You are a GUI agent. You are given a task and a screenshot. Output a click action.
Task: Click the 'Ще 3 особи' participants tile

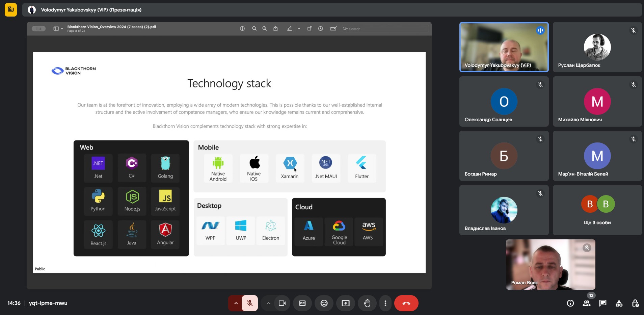(x=597, y=210)
